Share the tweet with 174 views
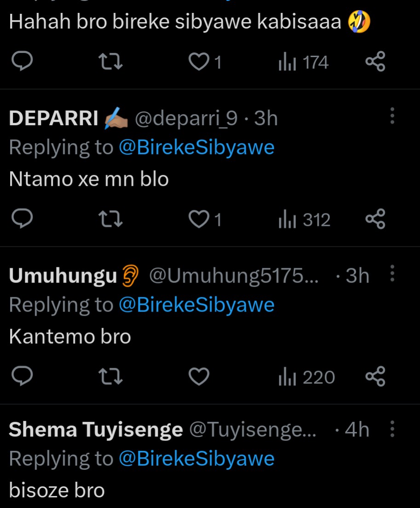The width and height of the screenshot is (420, 508). point(375,62)
